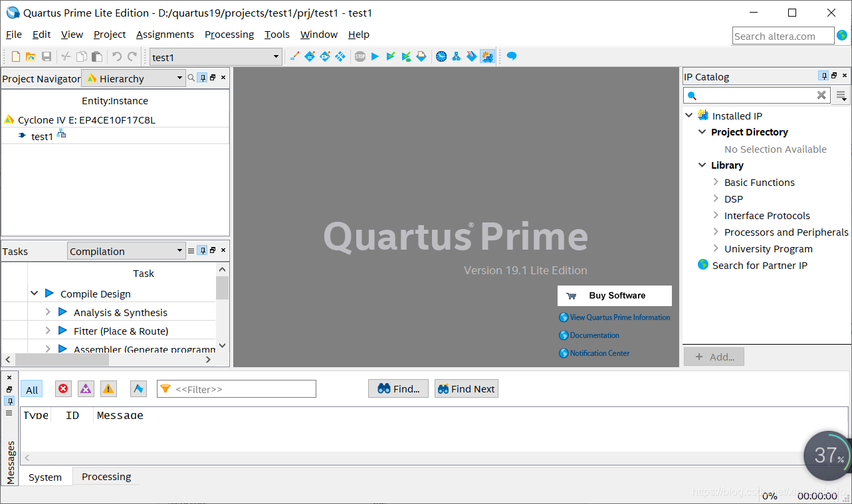Open the Programmer icon in toolbar

[472, 56]
